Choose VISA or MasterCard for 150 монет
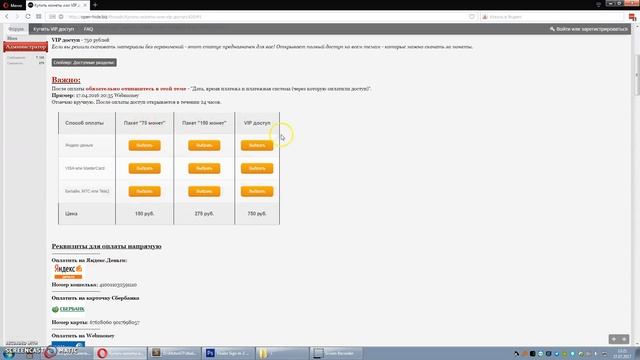 click(204, 168)
